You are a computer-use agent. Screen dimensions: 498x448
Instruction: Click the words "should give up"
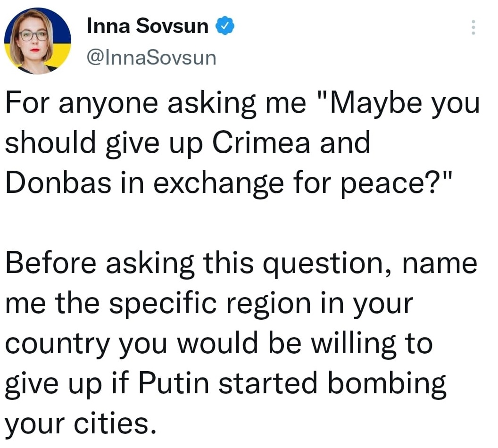coord(104,143)
